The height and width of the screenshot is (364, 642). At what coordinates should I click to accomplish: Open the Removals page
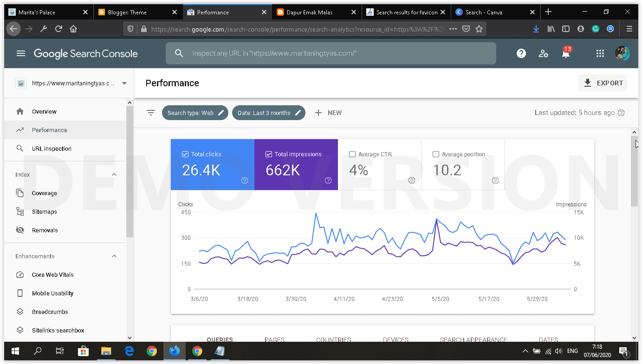[x=65, y=230]
